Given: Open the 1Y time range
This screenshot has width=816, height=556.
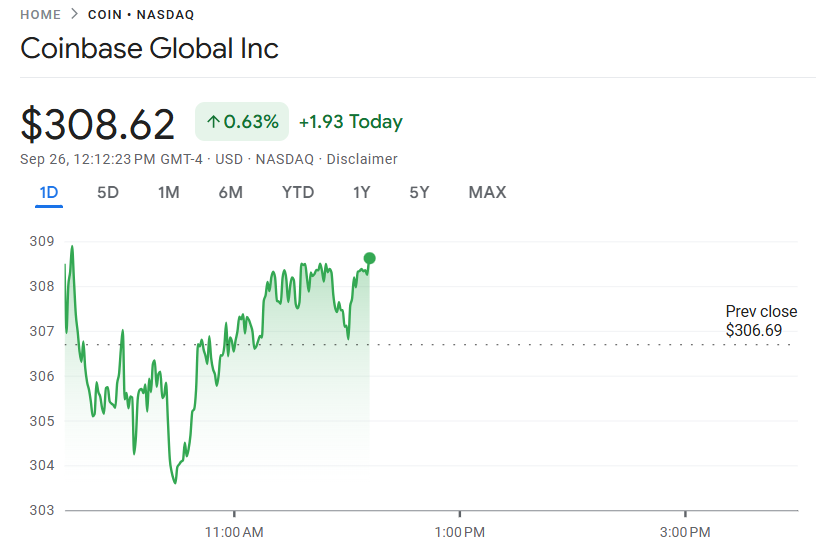Looking at the screenshot, I should coord(362,192).
